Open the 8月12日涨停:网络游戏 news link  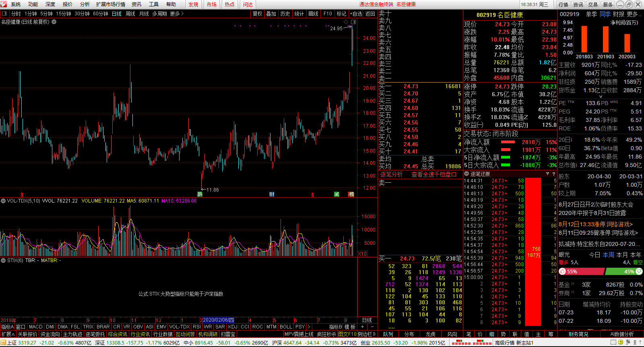596,224
